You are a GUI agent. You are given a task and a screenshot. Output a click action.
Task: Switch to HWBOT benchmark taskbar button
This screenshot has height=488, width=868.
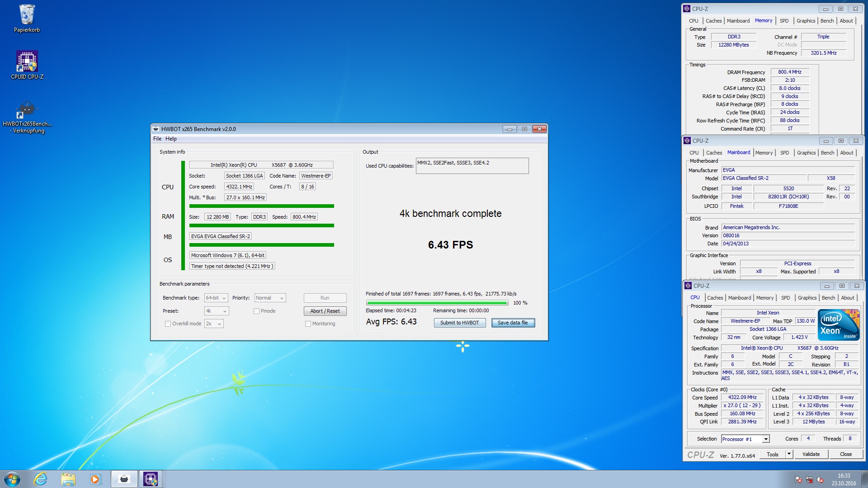(x=124, y=479)
